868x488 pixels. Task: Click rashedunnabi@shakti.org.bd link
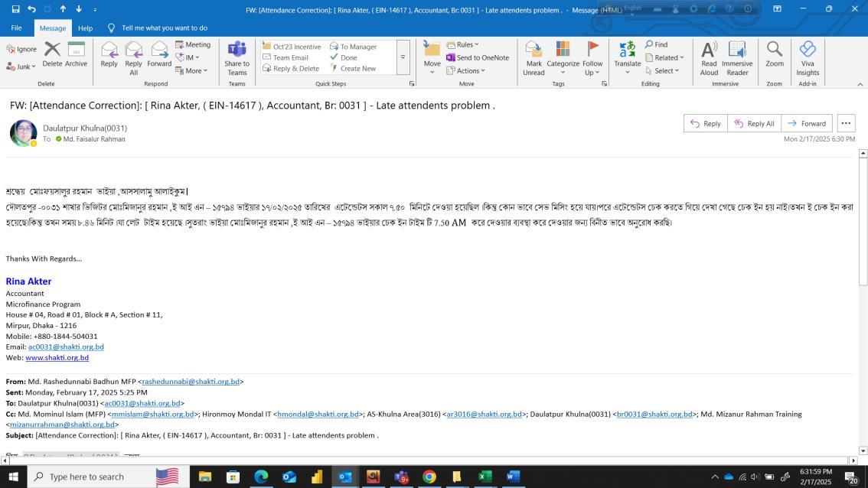[191, 381]
